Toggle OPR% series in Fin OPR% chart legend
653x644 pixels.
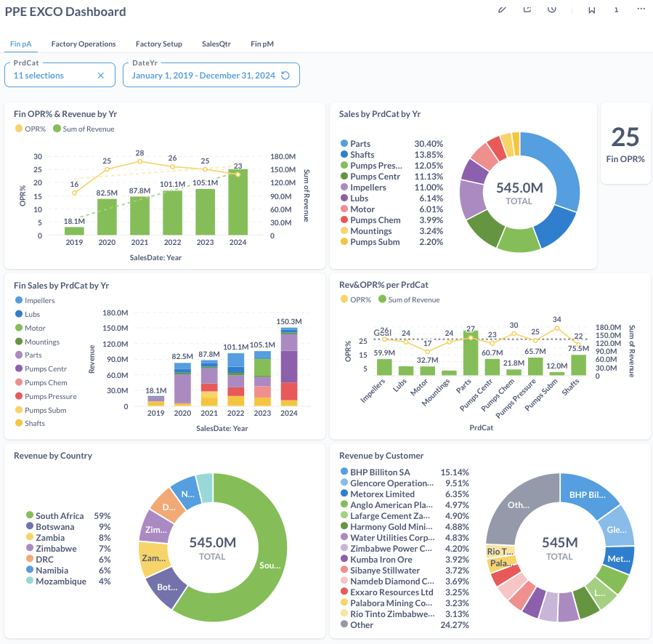30,129
